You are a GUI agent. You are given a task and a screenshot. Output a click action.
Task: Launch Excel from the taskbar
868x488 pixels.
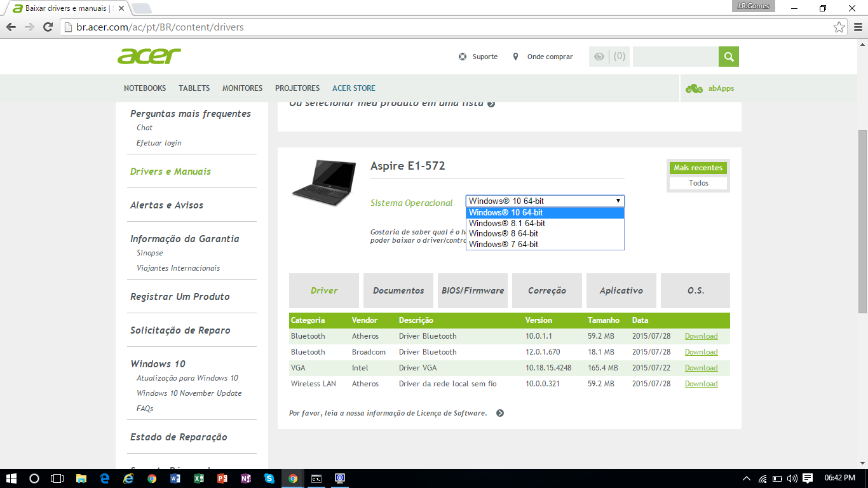tap(199, 478)
